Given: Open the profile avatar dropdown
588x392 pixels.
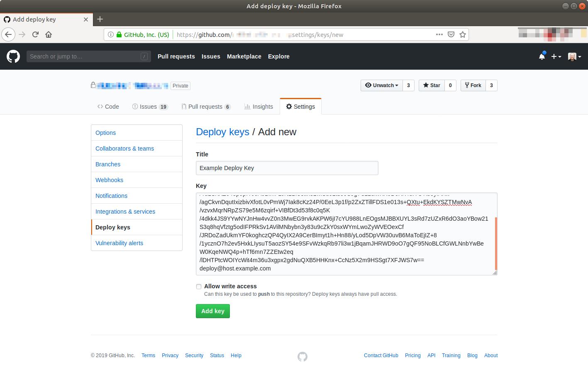Looking at the screenshot, I should pos(574,56).
